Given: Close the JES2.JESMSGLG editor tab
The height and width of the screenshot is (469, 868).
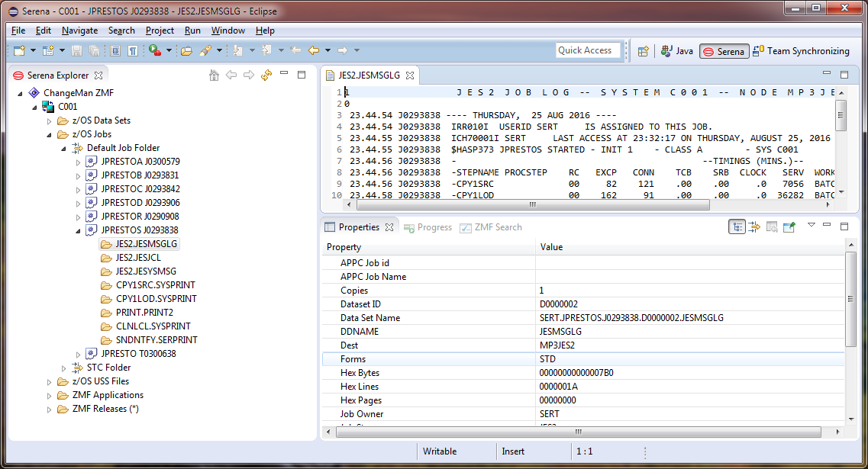Looking at the screenshot, I should coord(410,75).
